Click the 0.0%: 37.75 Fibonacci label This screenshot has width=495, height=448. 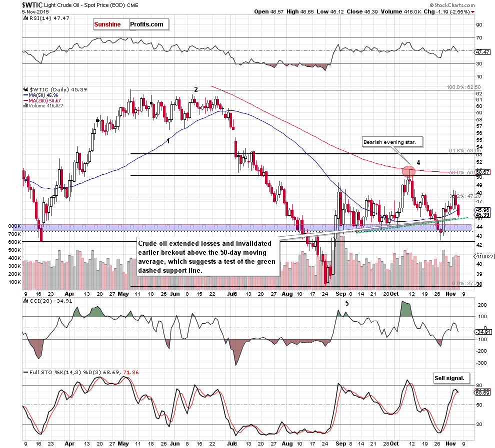coord(467,283)
